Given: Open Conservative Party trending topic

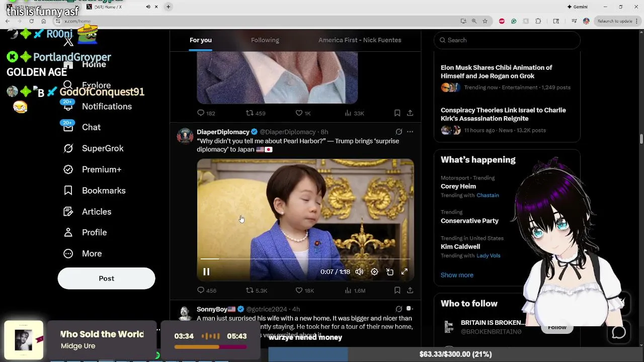Looking at the screenshot, I should point(469,220).
